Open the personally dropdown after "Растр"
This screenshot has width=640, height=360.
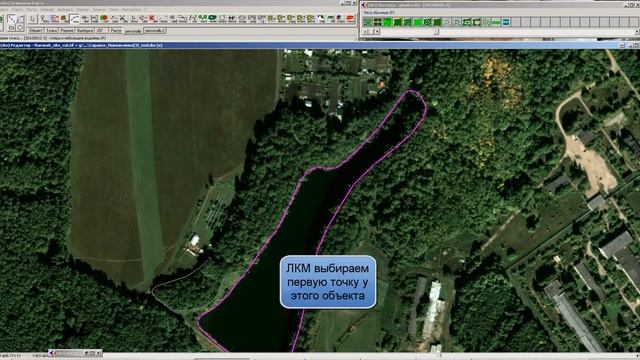click(132, 31)
